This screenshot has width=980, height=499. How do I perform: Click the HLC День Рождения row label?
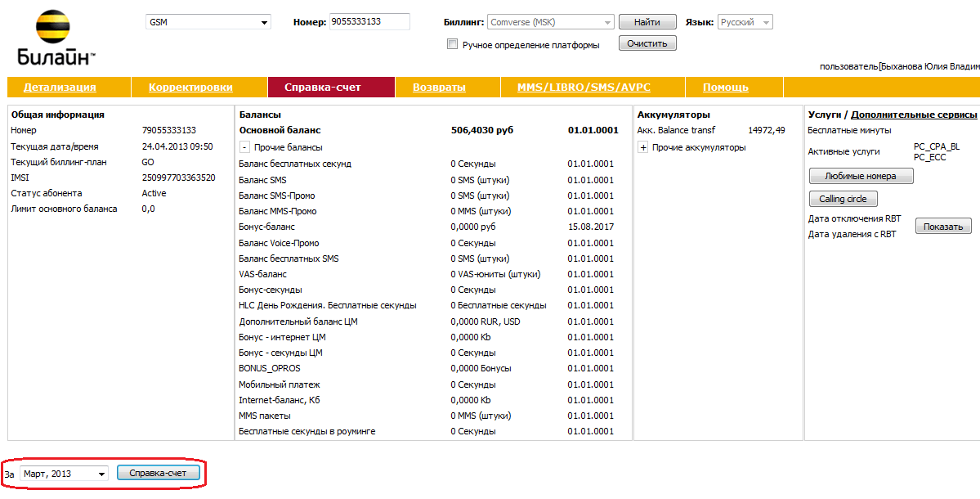tap(328, 305)
